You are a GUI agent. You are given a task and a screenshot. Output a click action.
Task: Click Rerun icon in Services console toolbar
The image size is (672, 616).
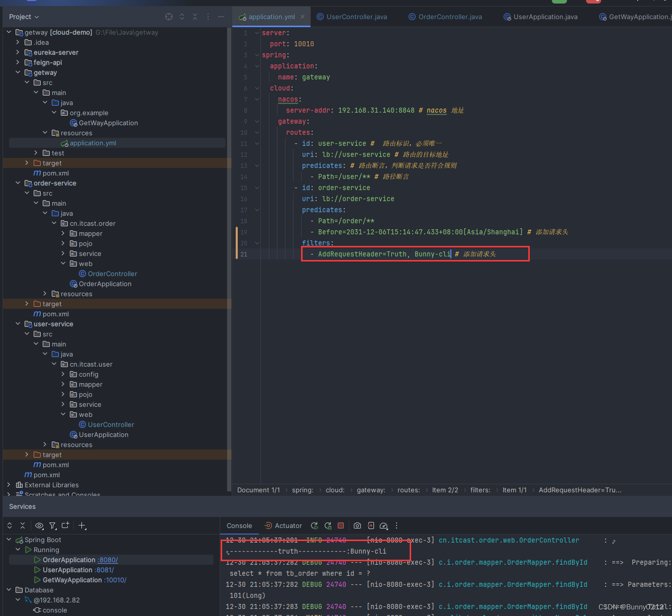tap(315, 525)
